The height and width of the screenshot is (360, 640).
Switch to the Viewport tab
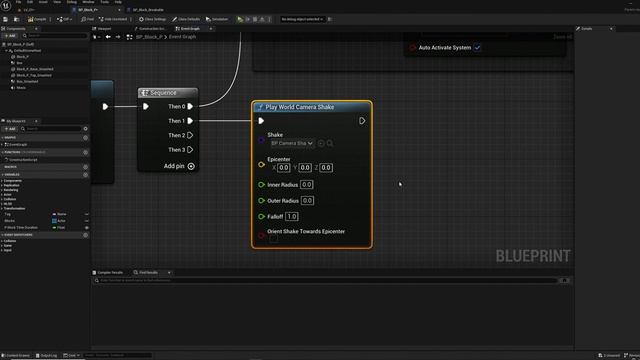coord(102,29)
